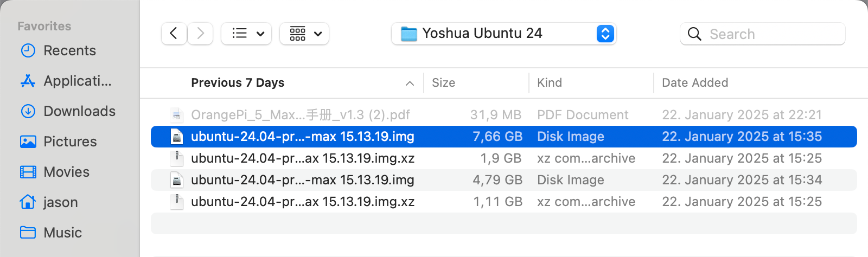Viewport: 868px width, 257px height.
Task: Open Applications in the sidebar
Action: click(x=77, y=81)
